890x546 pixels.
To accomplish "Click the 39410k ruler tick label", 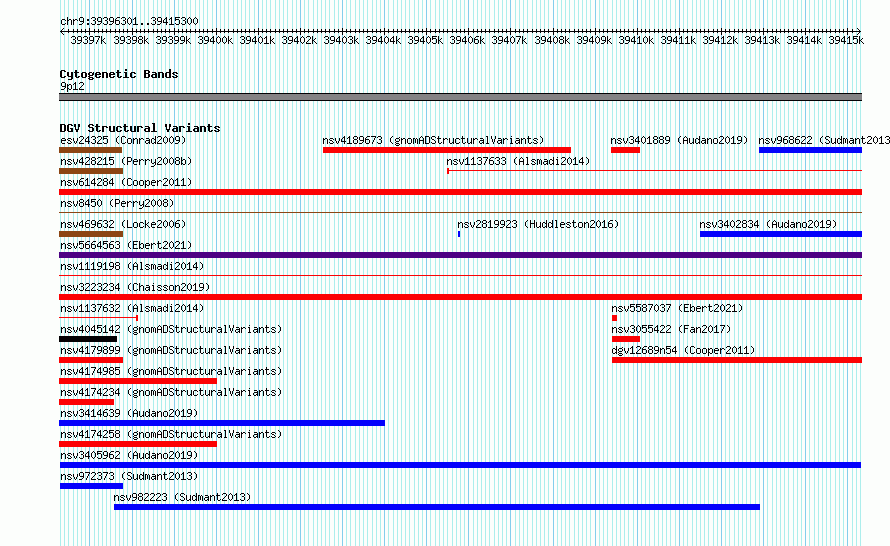I will click(636, 40).
